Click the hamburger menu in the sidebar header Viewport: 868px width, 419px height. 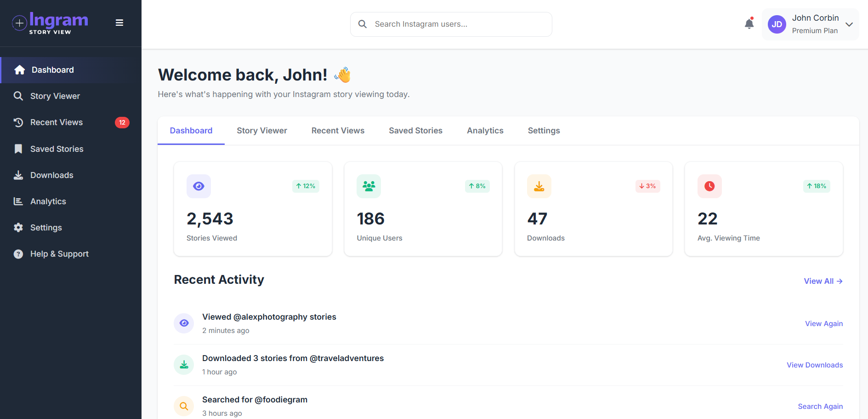click(x=119, y=22)
